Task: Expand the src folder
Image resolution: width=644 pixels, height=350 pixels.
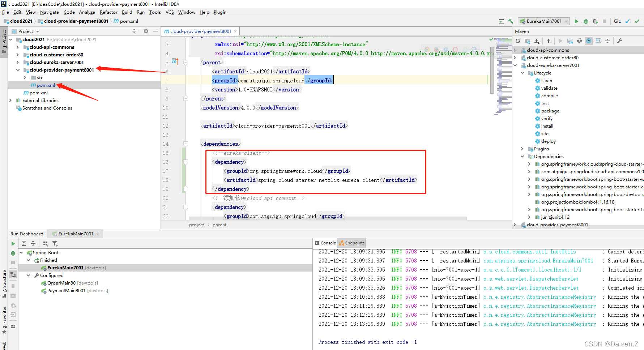Action: click(x=25, y=78)
